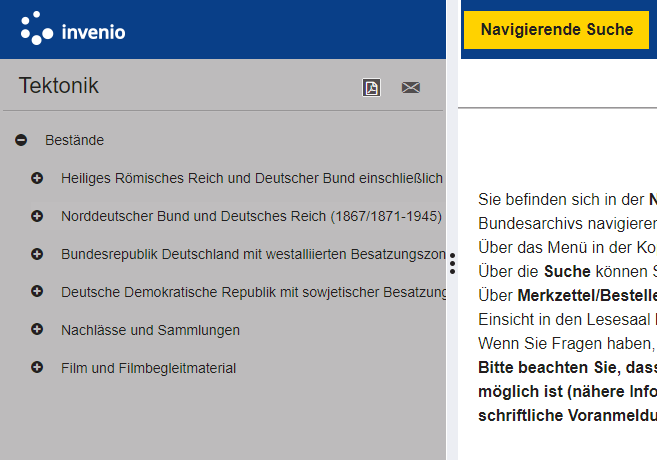
Task: Click the envelope email icon
Action: click(411, 88)
